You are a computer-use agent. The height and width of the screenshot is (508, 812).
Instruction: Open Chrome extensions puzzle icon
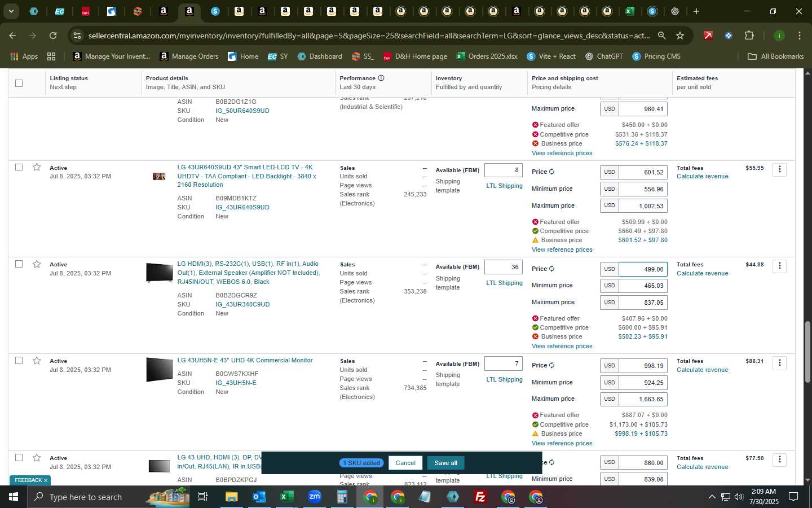(749, 36)
